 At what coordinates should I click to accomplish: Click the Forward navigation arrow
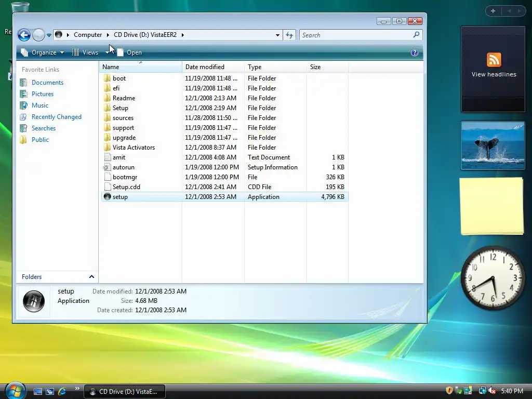click(38, 35)
